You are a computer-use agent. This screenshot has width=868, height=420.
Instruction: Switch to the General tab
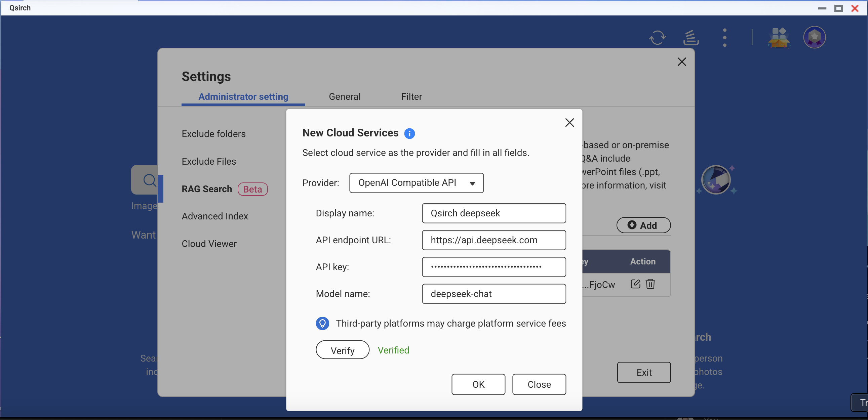(x=344, y=97)
